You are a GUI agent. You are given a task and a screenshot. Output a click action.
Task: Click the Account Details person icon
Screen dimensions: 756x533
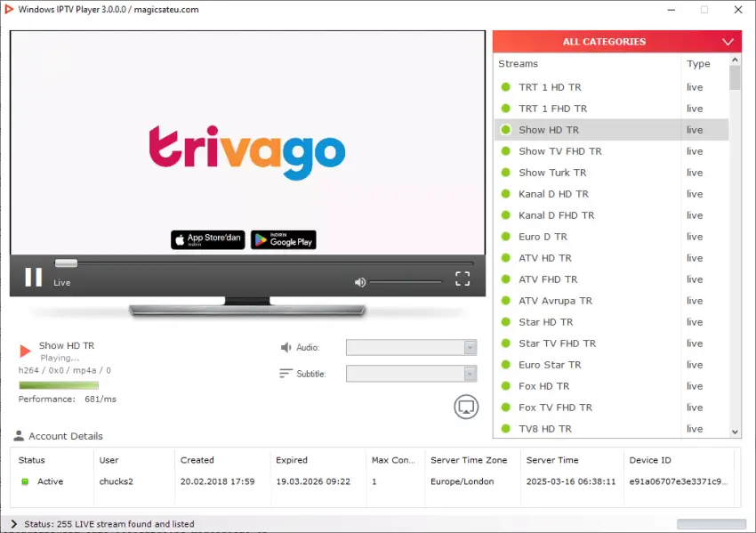[x=19, y=436]
